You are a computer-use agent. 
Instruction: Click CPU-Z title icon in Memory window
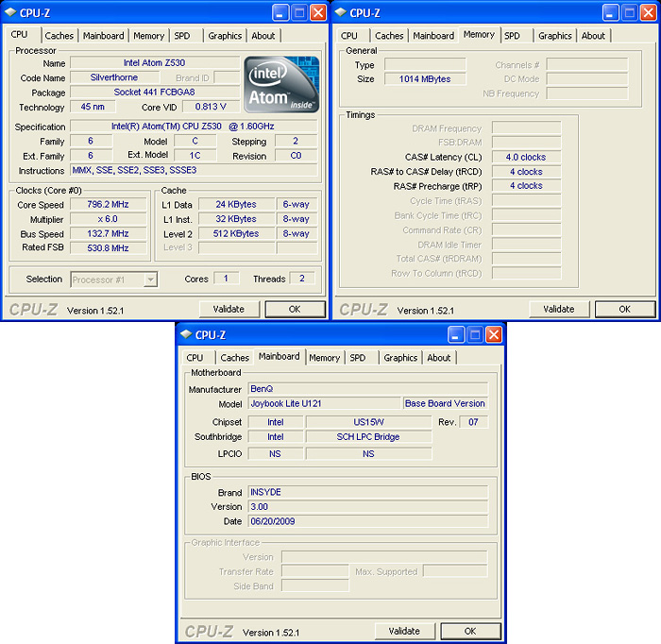tap(341, 12)
